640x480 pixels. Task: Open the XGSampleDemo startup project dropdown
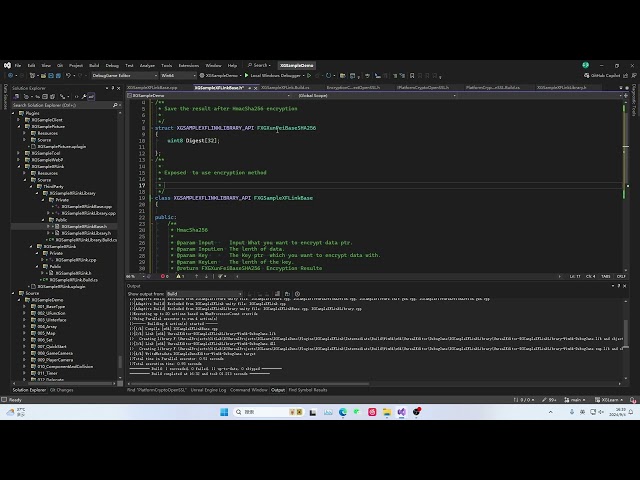click(222, 76)
